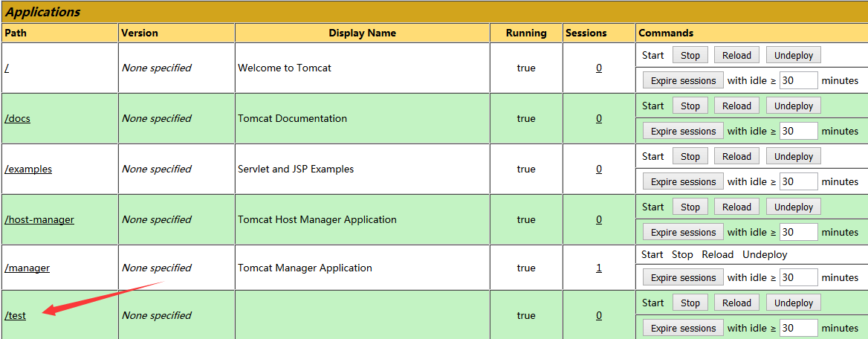This screenshot has width=868, height=339.
Task: Reload the Tomcat Documentation application
Action: pyautogui.click(x=736, y=106)
